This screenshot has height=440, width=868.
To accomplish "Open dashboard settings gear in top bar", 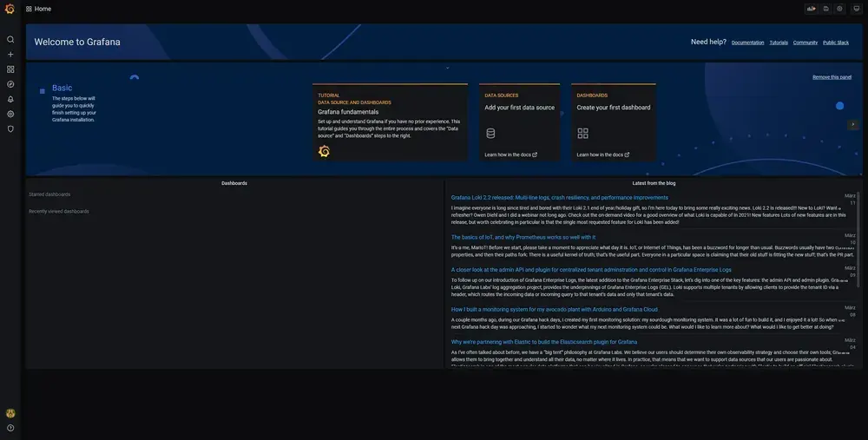I will tap(839, 9).
